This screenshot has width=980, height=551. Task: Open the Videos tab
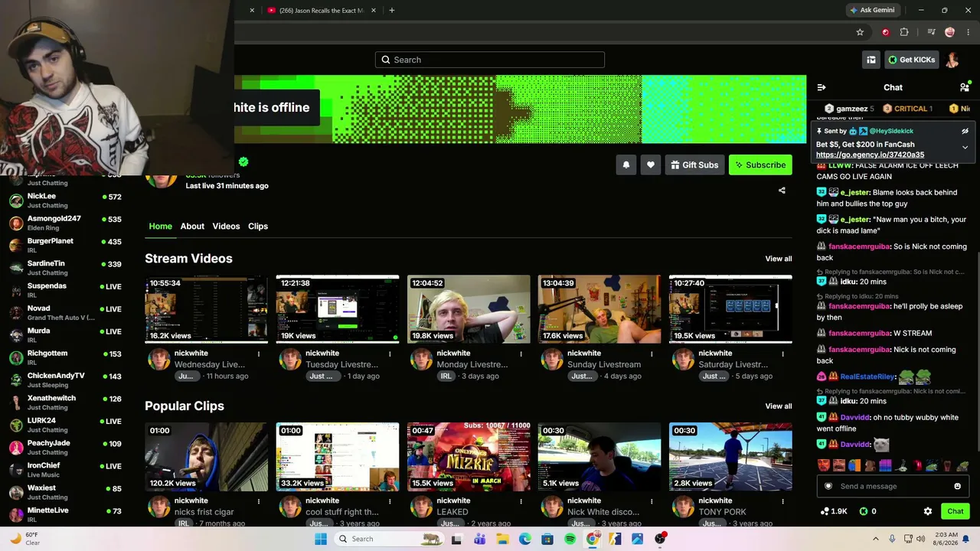click(226, 227)
